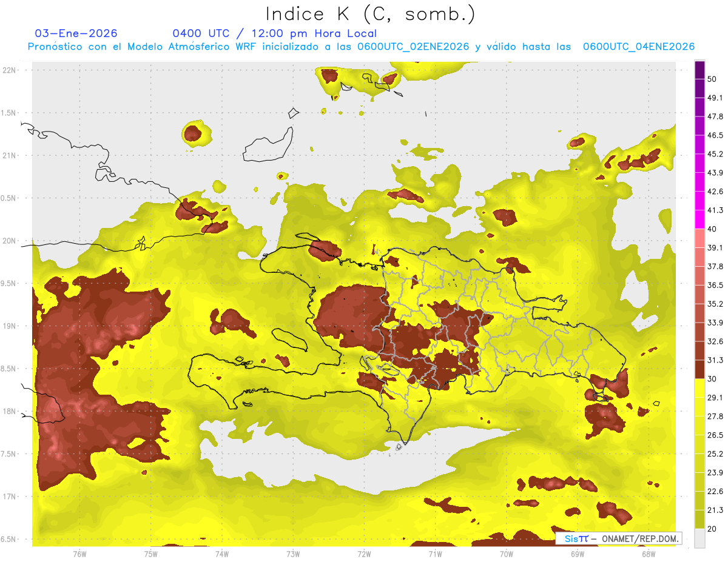728x562 pixels.
Task: Click the '20N' latitude axis label
Action: tap(9, 241)
